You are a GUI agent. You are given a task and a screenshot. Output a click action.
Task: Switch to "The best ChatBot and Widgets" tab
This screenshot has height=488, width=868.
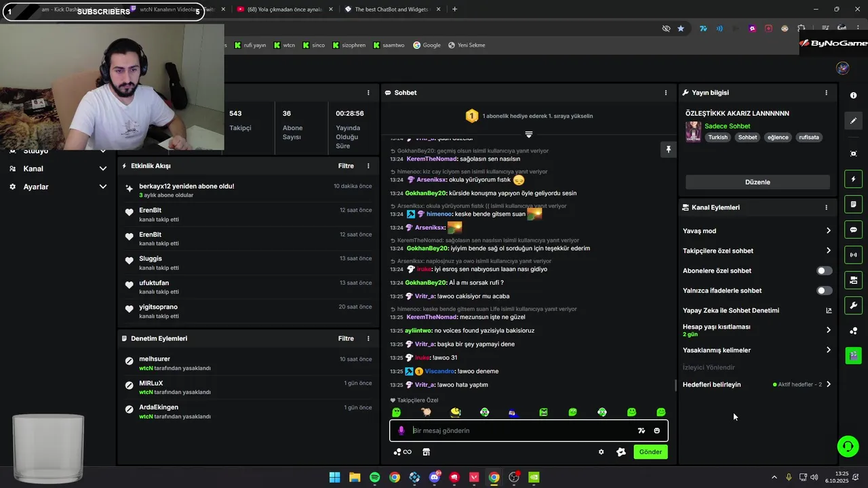click(x=393, y=9)
